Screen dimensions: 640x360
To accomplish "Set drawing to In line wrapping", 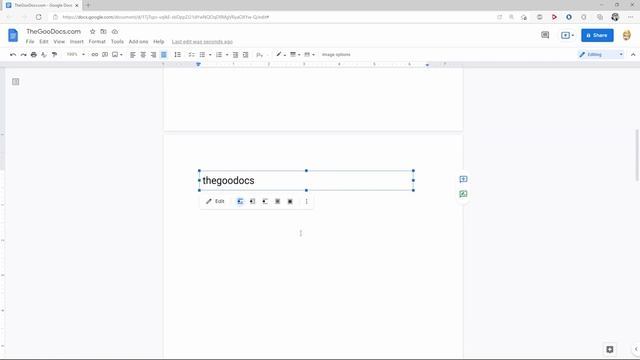I will pos(240,201).
